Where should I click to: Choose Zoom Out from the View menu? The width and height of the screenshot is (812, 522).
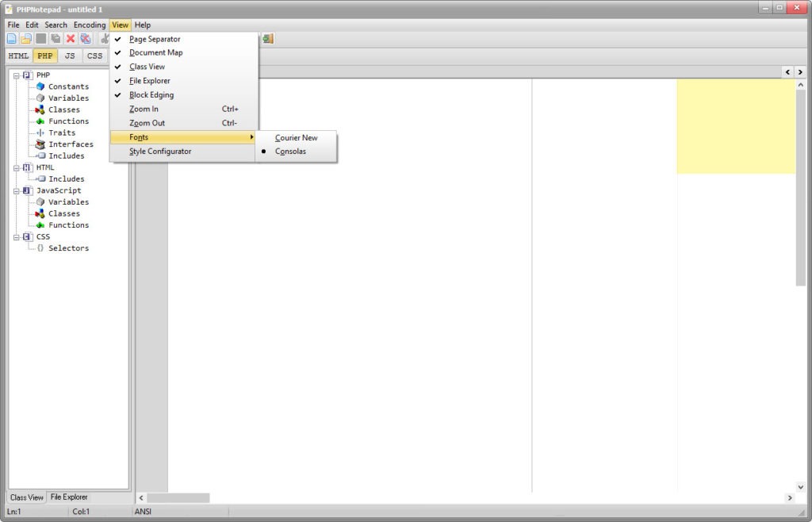coord(184,123)
